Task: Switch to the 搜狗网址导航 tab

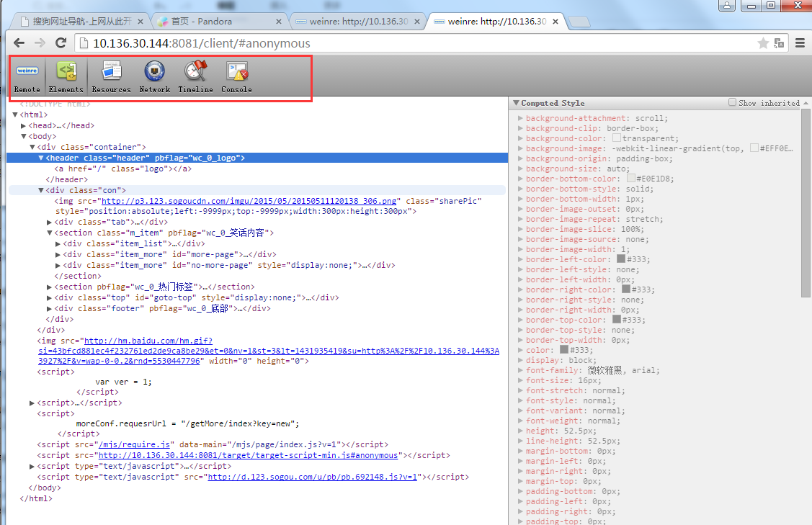Action: (x=81, y=22)
